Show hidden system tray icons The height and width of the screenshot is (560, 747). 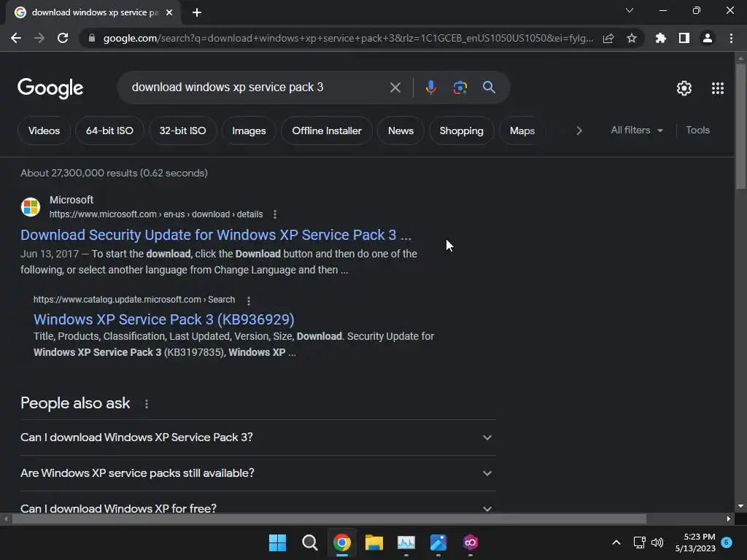616,542
